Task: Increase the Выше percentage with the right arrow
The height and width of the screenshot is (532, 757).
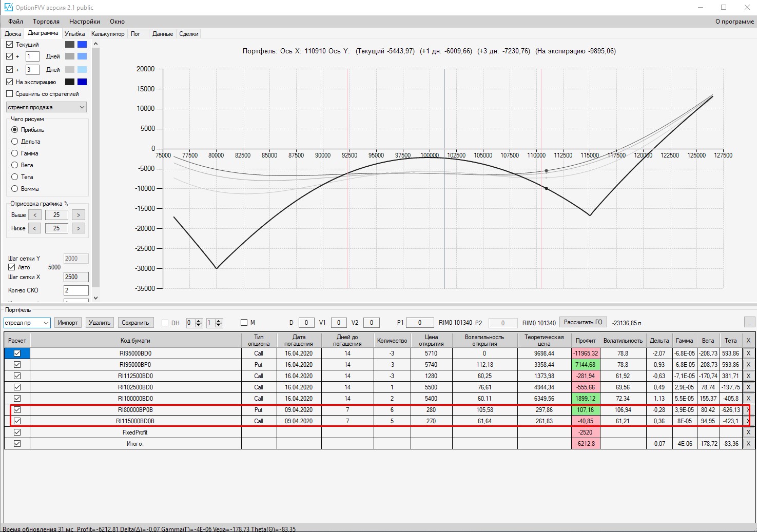Action: tap(79, 215)
